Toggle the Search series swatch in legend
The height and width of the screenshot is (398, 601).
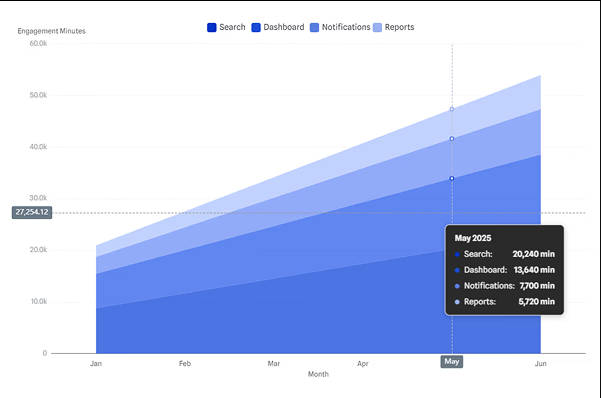212,28
